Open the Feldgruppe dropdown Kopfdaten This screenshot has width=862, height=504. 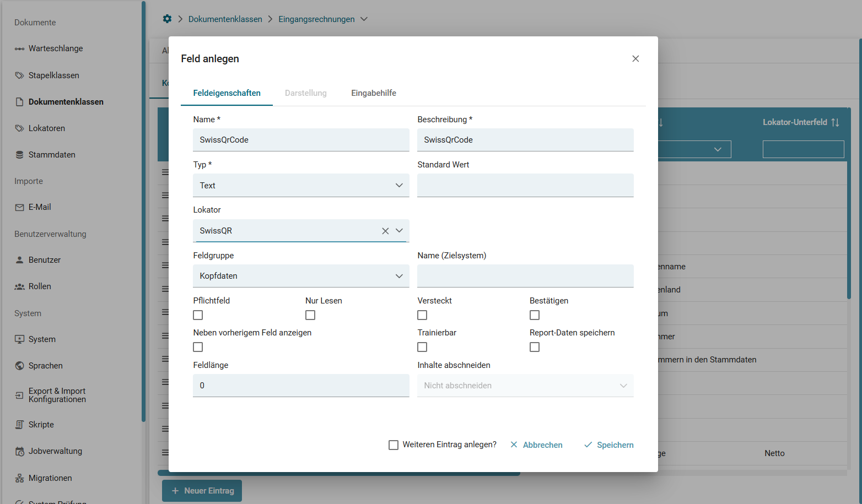(x=301, y=276)
